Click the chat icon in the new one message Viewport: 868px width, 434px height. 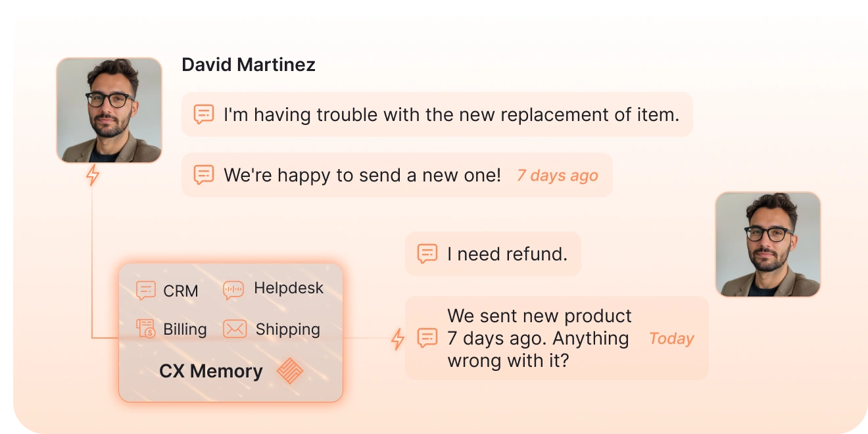[204, 175]
